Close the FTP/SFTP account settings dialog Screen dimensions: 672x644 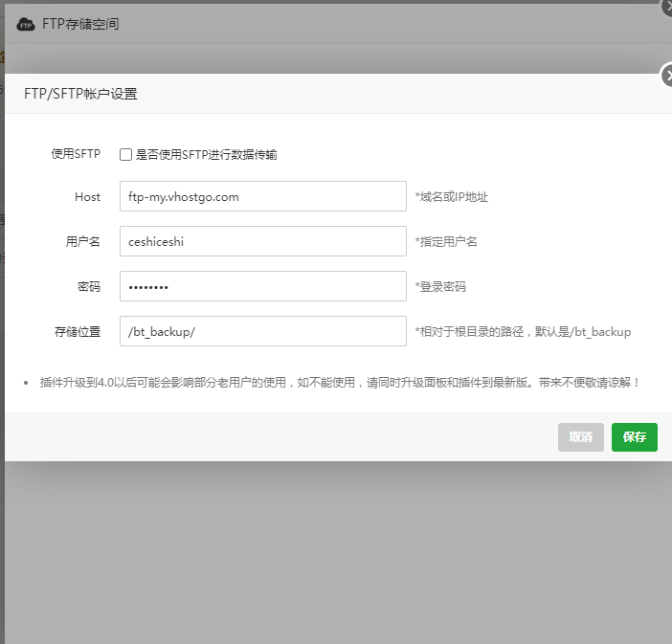click(667, 77)
